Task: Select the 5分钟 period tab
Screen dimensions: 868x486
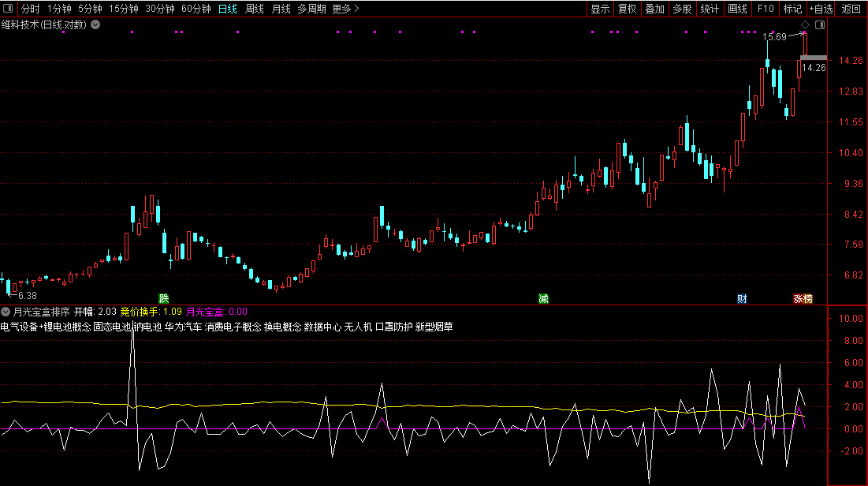Action: (x=90, y=9)
